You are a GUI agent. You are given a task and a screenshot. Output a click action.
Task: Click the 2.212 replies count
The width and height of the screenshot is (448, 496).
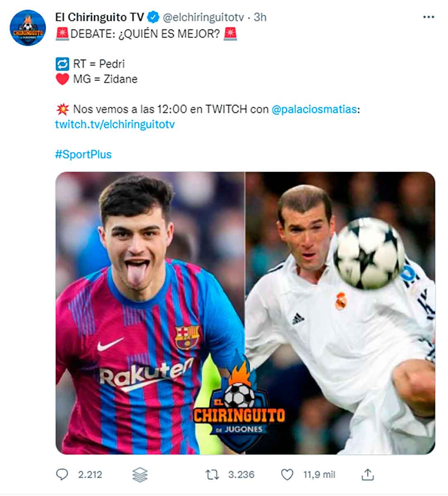[x=90, y=475]
